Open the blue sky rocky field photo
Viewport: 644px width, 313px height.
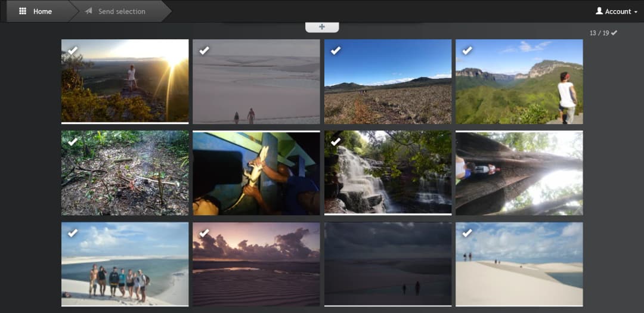388,81
